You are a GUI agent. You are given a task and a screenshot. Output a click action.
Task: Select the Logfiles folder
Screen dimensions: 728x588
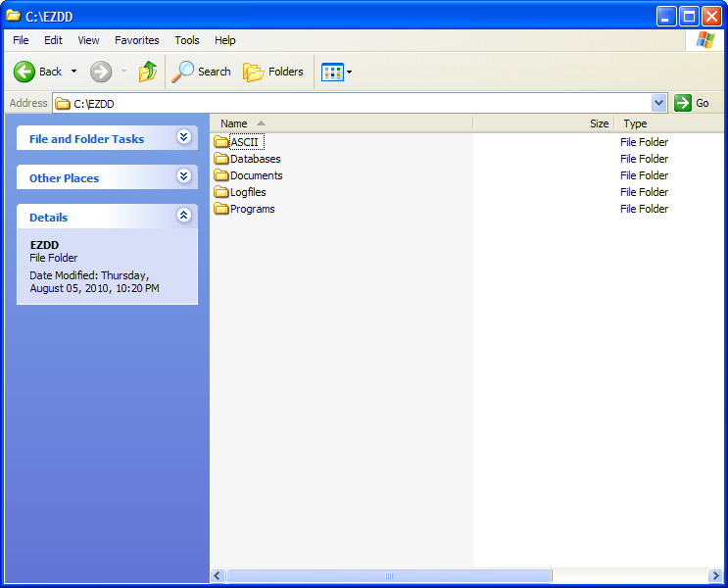pyautogui.click(x=247, y=192)
